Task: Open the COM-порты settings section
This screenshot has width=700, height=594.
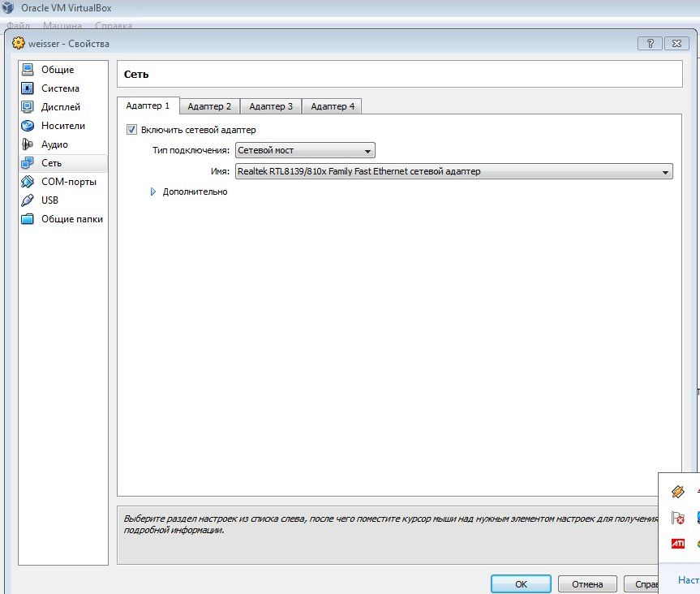Action: 63,182
